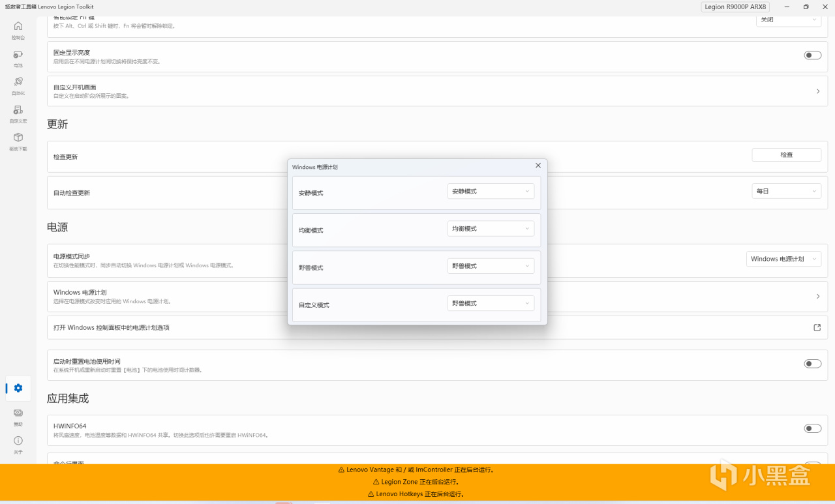Open the 关于 info page
The image size is (835, 504).
point(18,444)
